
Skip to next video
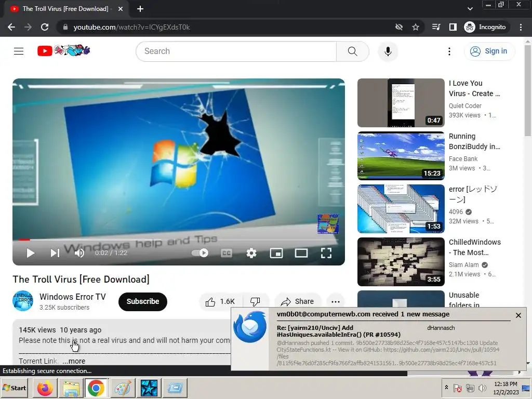(x=55, y=253)
